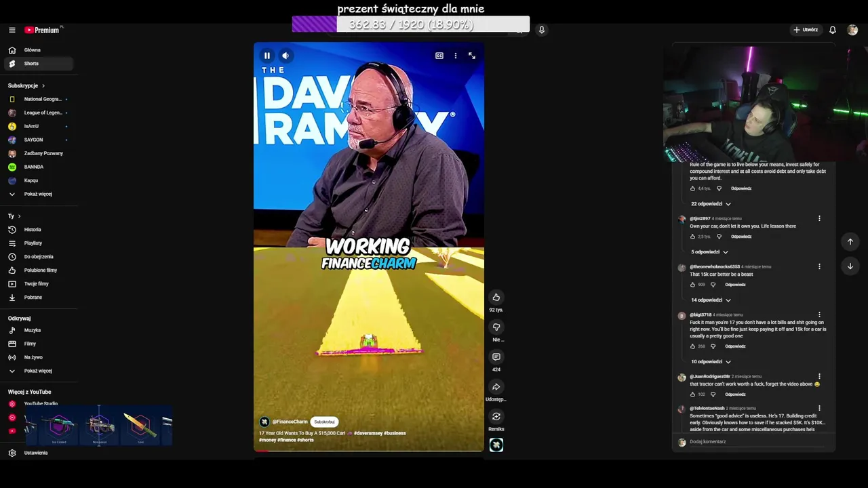Open options for @JuanRodriguez08r comment
The image size is (868, 488).
(x=819, y=377)
